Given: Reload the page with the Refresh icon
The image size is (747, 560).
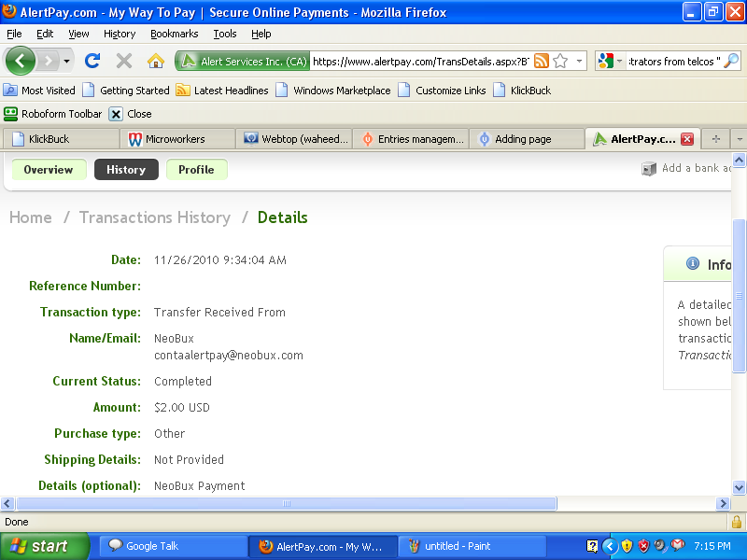Looking at the screenshot, I should coord(92,61).
